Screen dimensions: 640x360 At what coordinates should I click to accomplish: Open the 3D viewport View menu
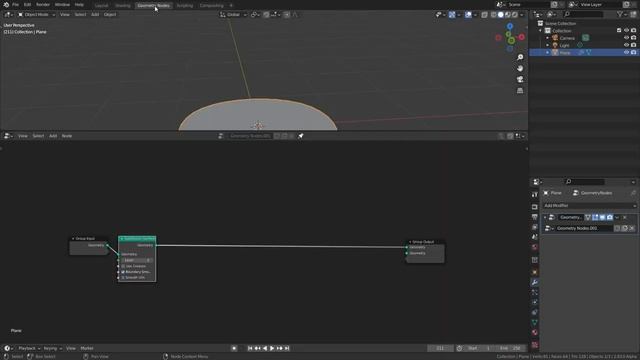64,15
